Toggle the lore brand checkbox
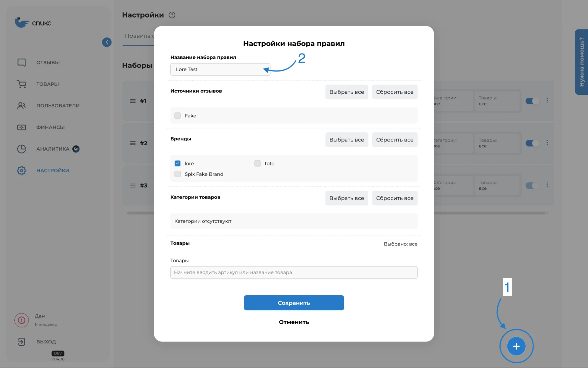This screenshot has height=368, width=588. (177, 163)
